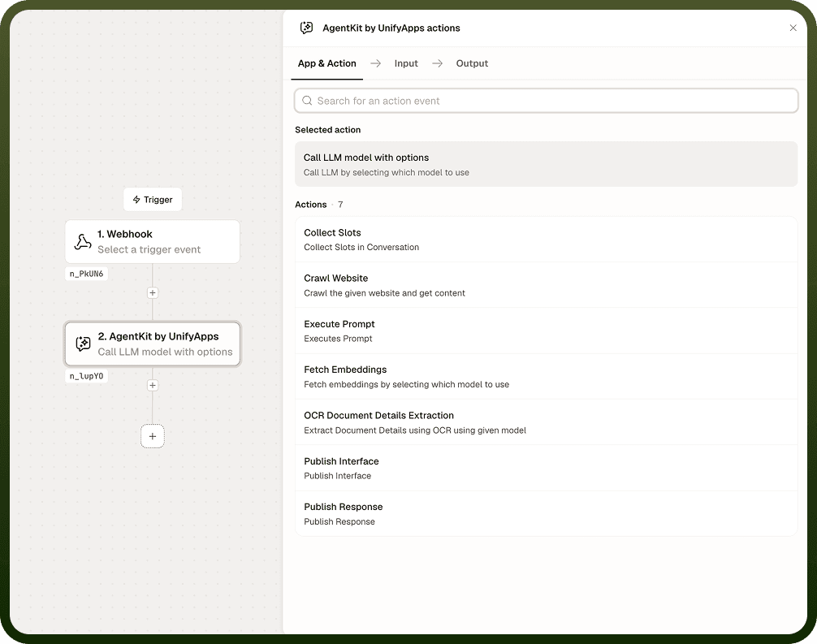The width and height of the screenshot is (817, 644).
Task: Add step between Webhook and AgentKit nodes
Action: pyautogui.click(x=152, y=293)
